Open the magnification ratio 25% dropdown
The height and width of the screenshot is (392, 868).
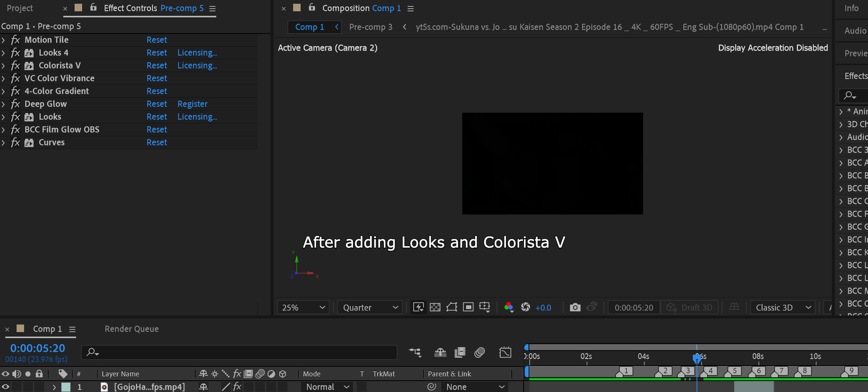(303, 307)
